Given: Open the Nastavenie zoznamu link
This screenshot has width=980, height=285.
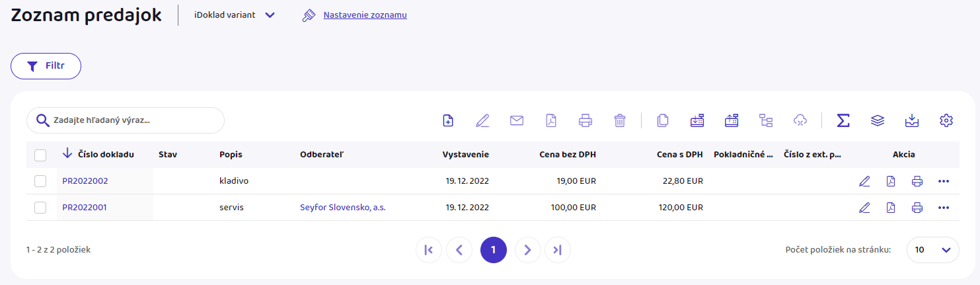Looking at the screenshot, I should 365,15.
